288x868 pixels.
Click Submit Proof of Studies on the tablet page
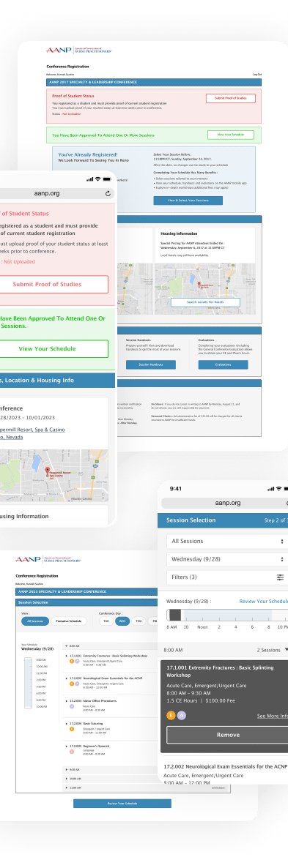point(230,98)
